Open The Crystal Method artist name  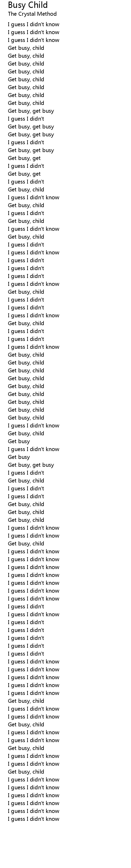click(32, 14)
